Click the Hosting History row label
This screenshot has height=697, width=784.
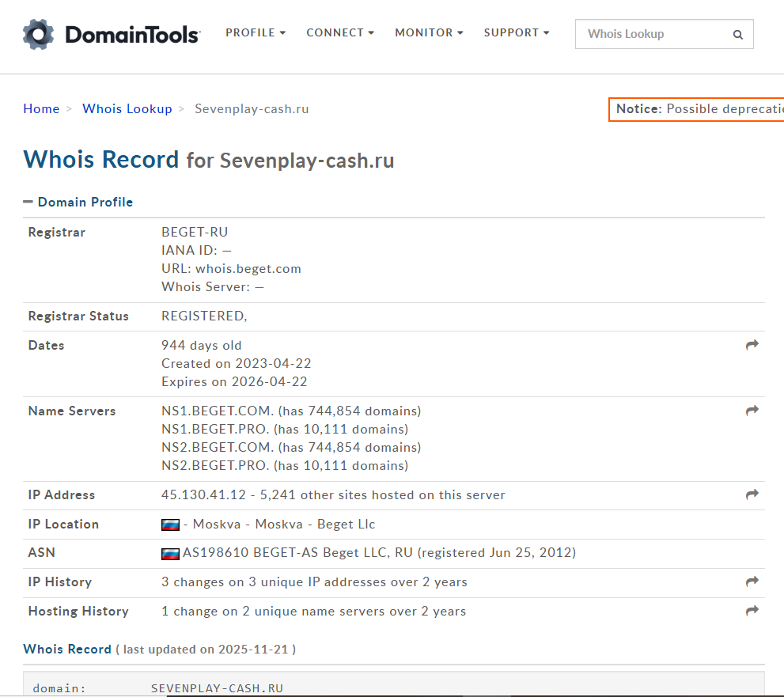pyautogui.click(x=78, y=611)
